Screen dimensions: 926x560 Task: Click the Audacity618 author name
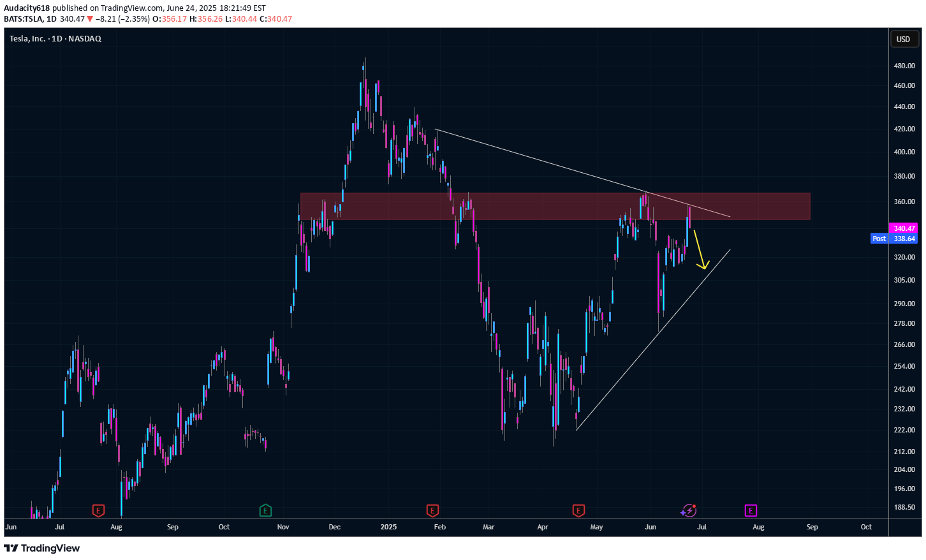(x=27, y=8)
